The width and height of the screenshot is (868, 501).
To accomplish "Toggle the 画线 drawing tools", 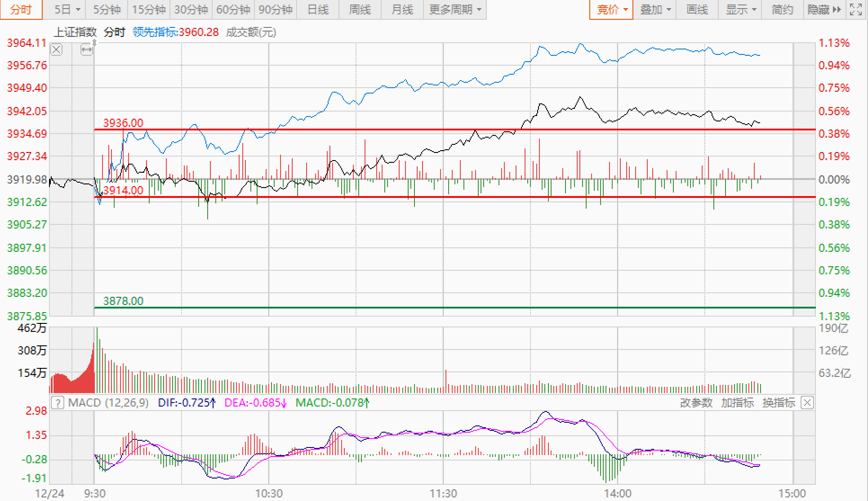I will (697, 9).
